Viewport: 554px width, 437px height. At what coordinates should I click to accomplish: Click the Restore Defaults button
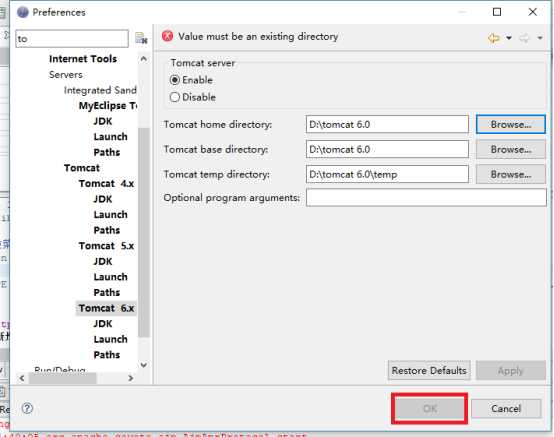pyautogui.click(x=429, y=371)
